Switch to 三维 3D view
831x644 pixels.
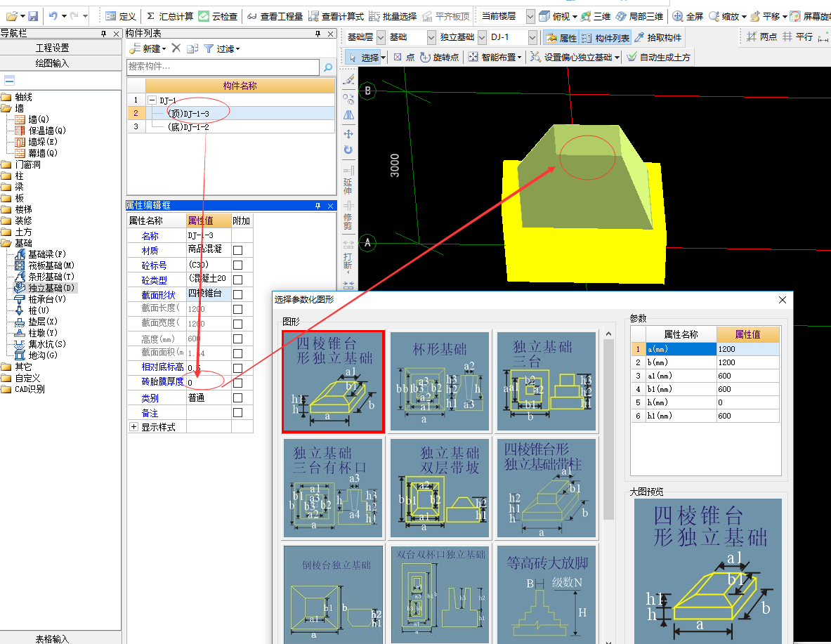point(596,16)
